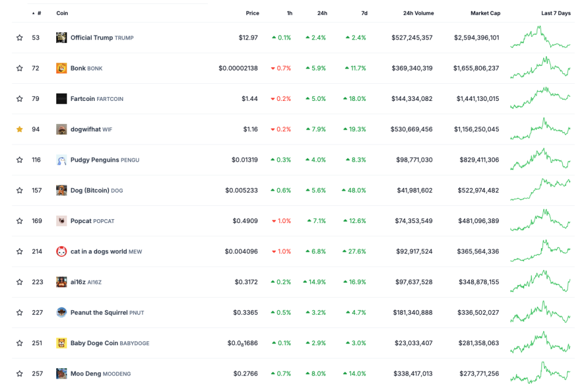Screen dimensions: 588x386
Task: Click the Baby Doge Coin logo
Action: point(61,343)
